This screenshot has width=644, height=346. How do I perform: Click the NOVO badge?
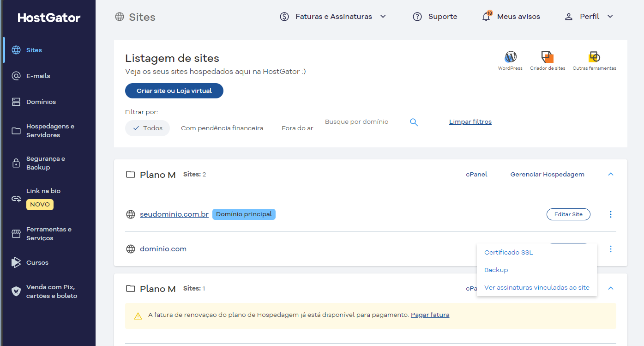pyautogui.click(x=40, y=205)
